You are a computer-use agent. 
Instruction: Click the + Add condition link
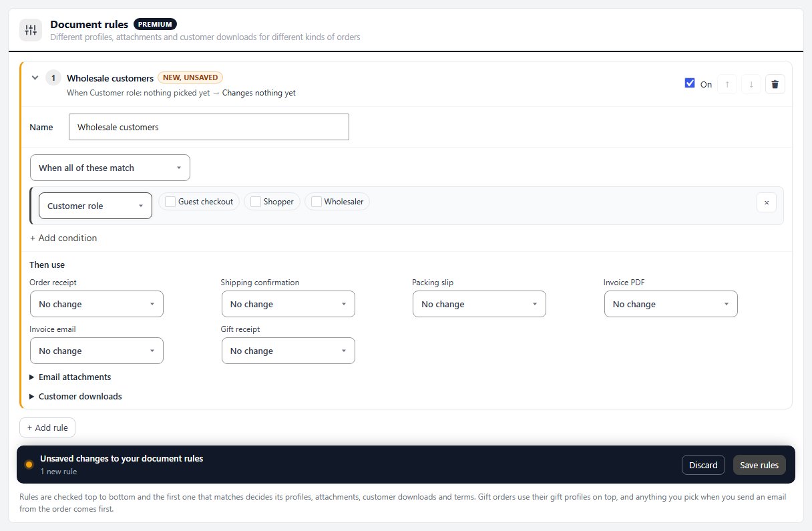click(63, 238)
